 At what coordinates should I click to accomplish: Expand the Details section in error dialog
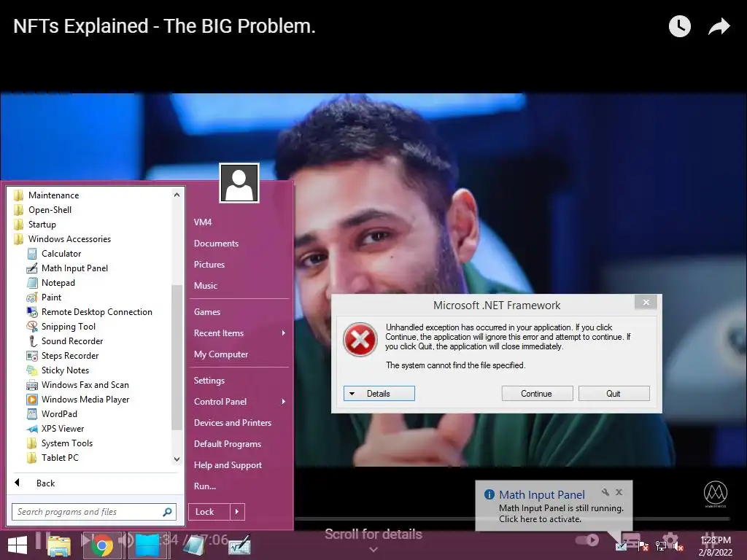tap(379, 393)
